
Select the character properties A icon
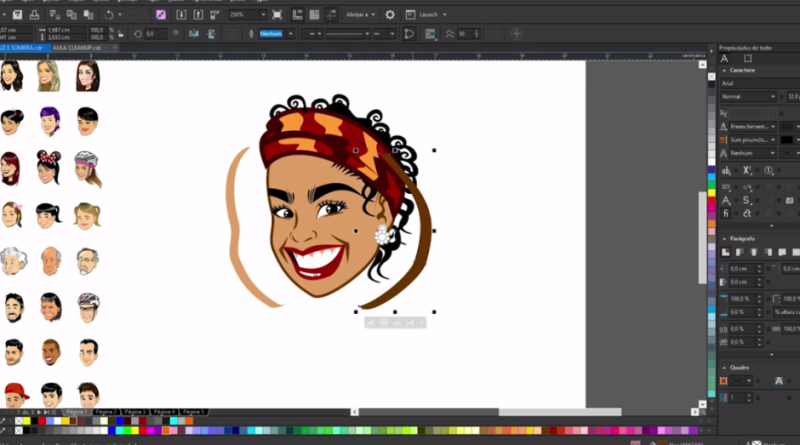[724, 58]
